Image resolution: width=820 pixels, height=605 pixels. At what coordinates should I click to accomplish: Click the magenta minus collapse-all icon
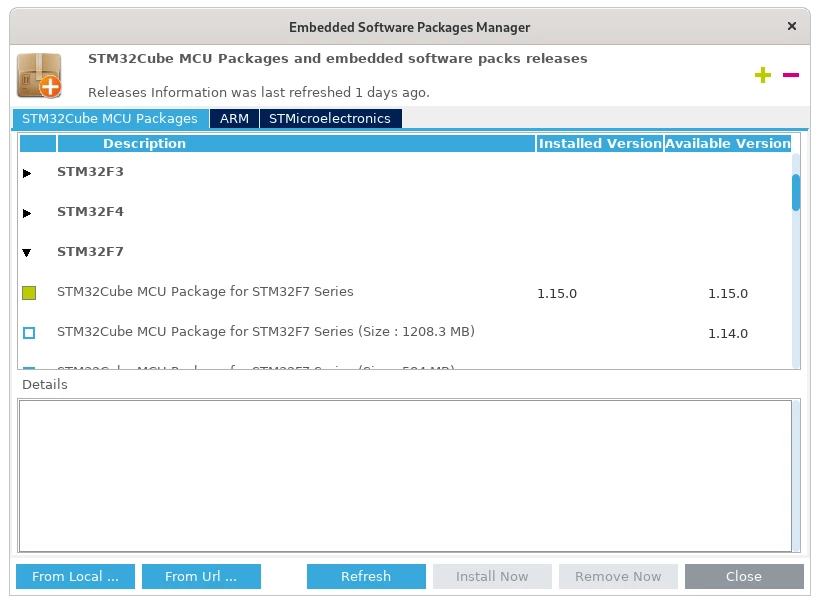791,75
